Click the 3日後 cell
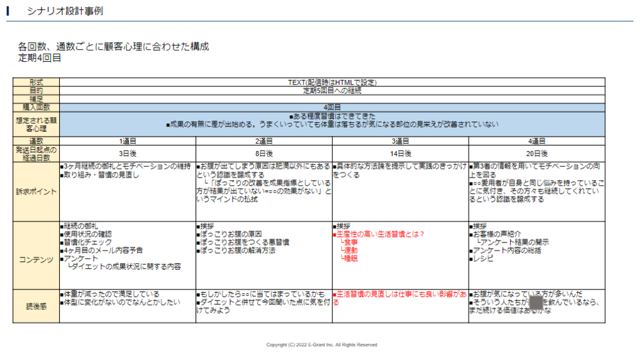 point(128,153)
